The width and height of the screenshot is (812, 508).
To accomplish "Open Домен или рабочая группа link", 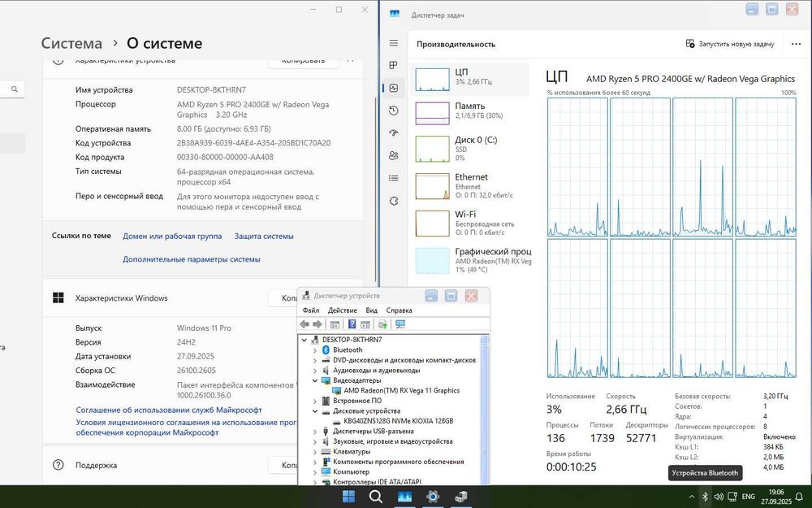I will click(172, 236).
